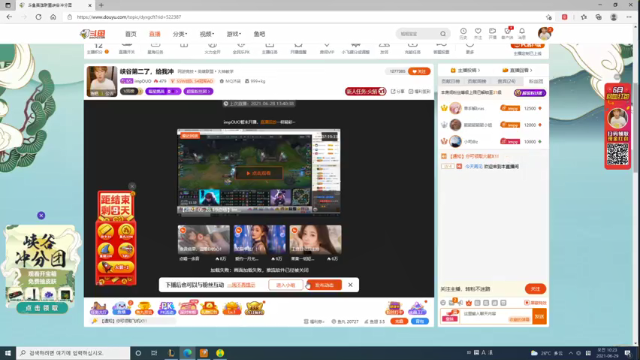Open the 主播投稿 link in chat panel

[x=465, y=70]
